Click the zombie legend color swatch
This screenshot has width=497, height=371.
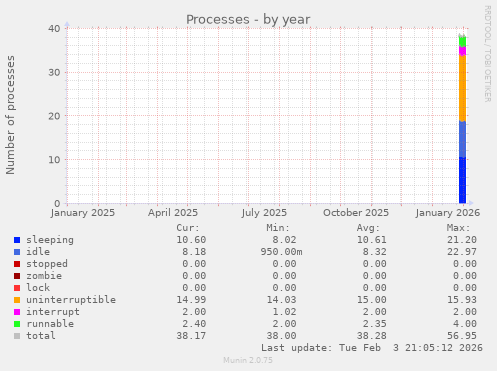[x=17, y=276]
